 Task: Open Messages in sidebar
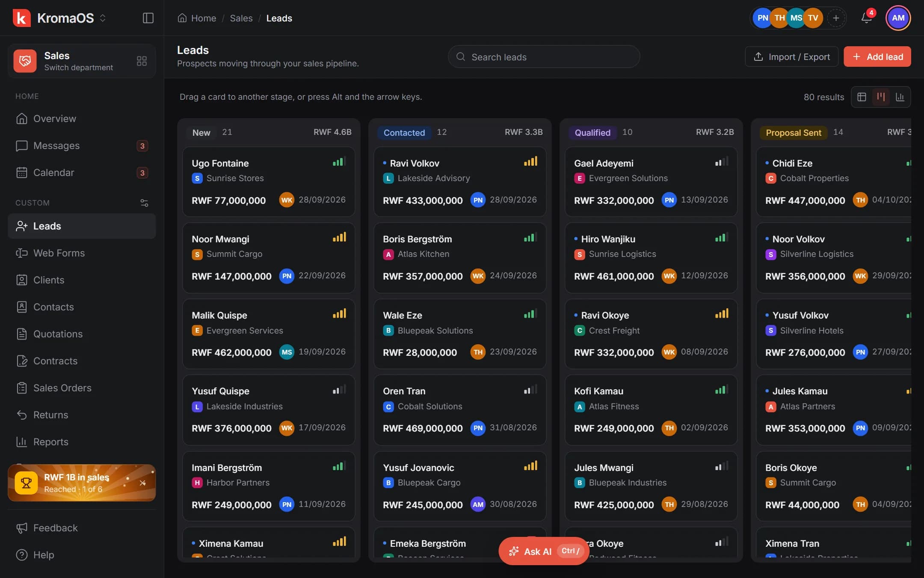(x=82, y=146)
